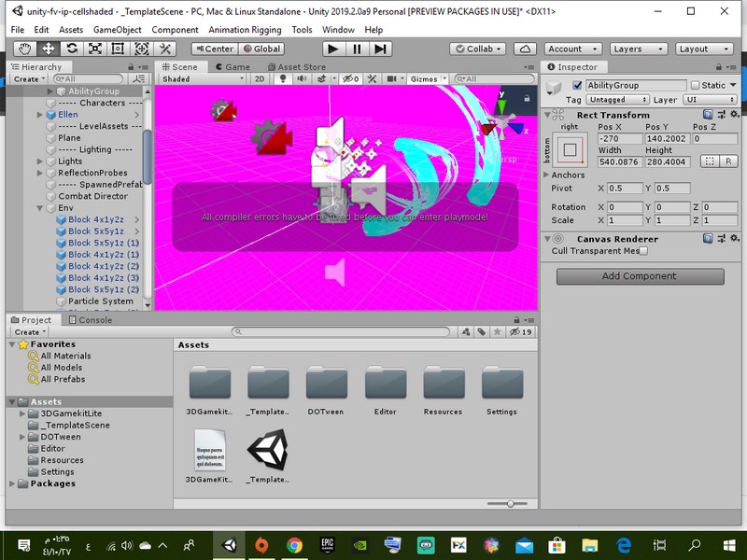This screenshot has height=560, width=747.
Task: Toggle 2D scene view mode
Action: click(260, 78)
